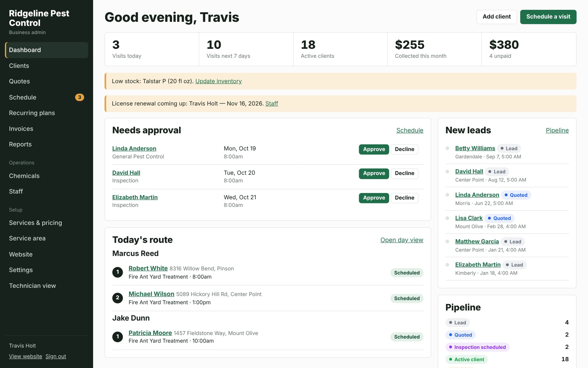Decline Linda Anderson's Oct 19 visit
This screenshot has width=588, height=368.
click(405, 149)
